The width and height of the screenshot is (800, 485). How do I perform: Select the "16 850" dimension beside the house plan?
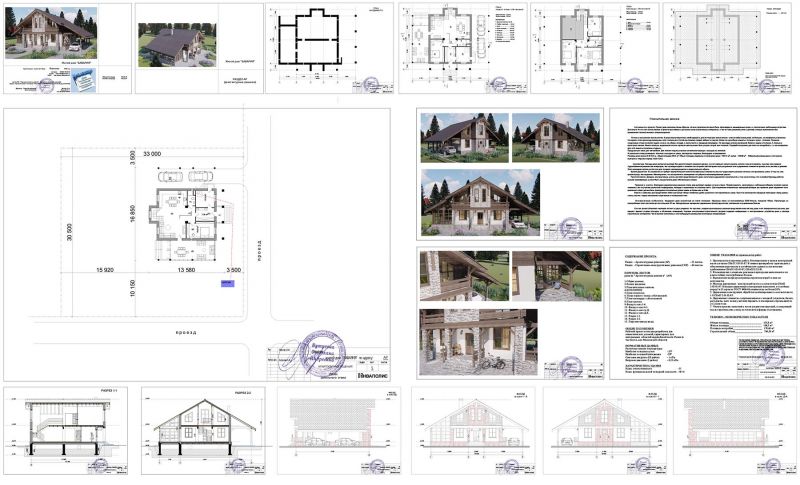(133, 215)
